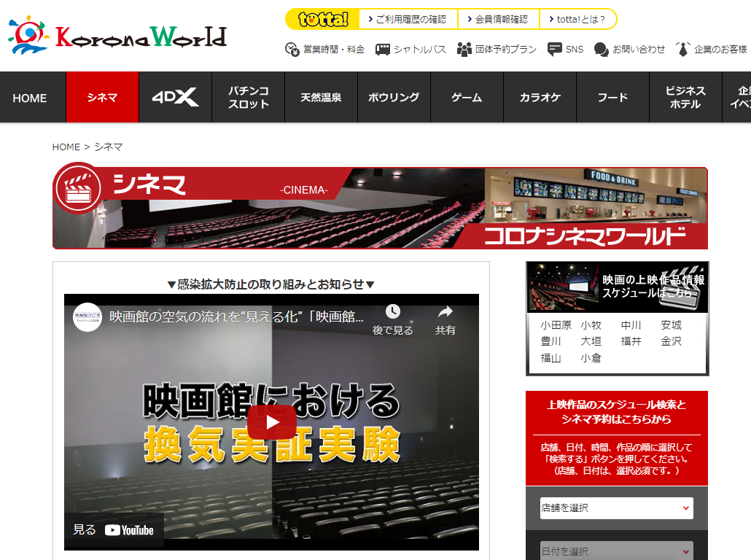Click the シャトルバス bus icon
The image size is (751, 560).
382,49
